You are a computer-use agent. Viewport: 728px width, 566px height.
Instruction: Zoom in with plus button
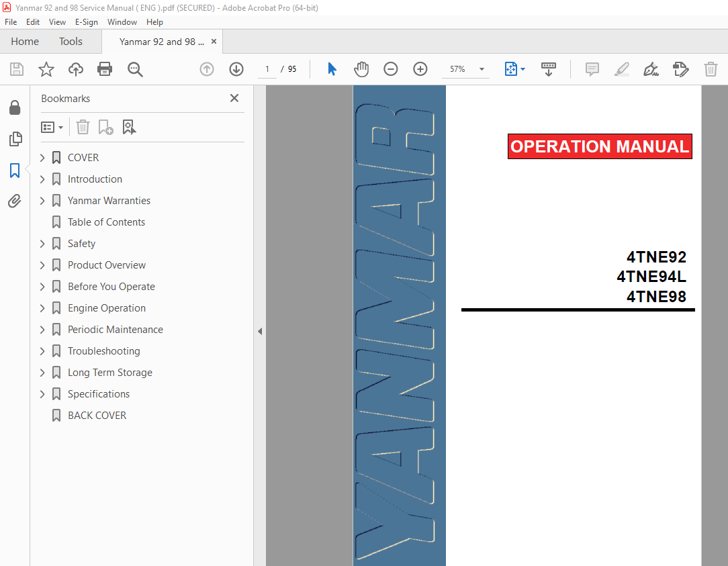coord(420,69)
